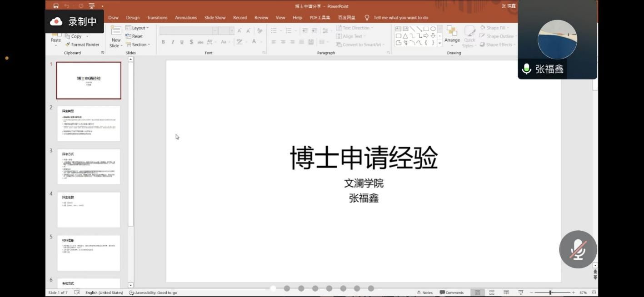Image resolution: width=644 pixels, height=297 pixels.
Task: Decrease list indent level
Action: click(x=305, y=31)
